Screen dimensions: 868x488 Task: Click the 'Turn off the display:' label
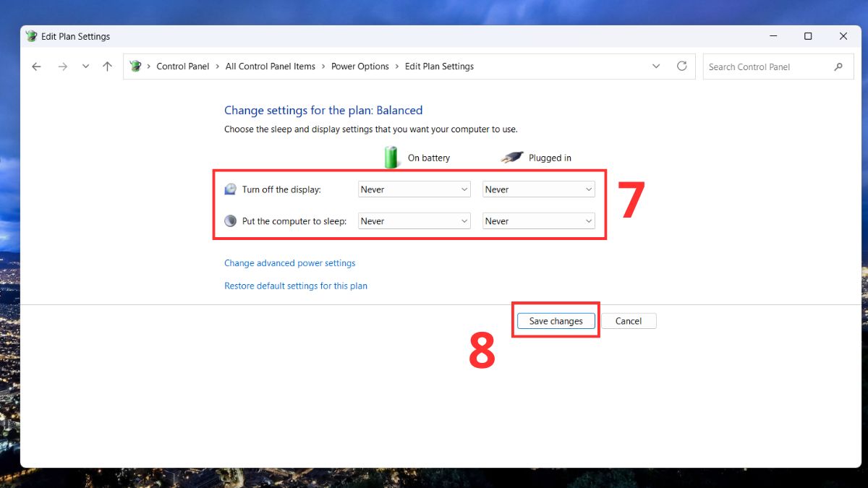pyautogui.click(x=281, y=189)
